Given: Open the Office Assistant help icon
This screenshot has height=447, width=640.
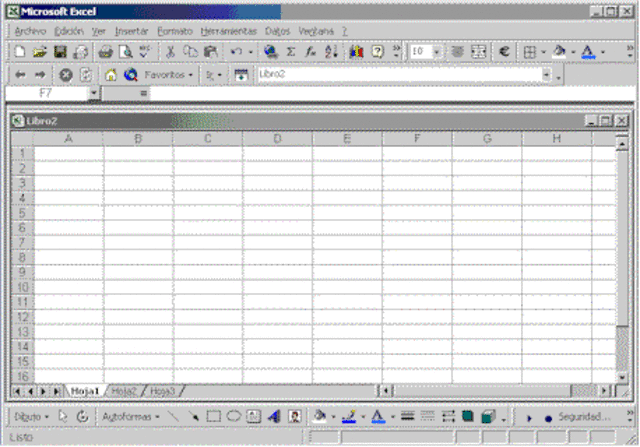Looking at the screenshot, I should point(377,52).
